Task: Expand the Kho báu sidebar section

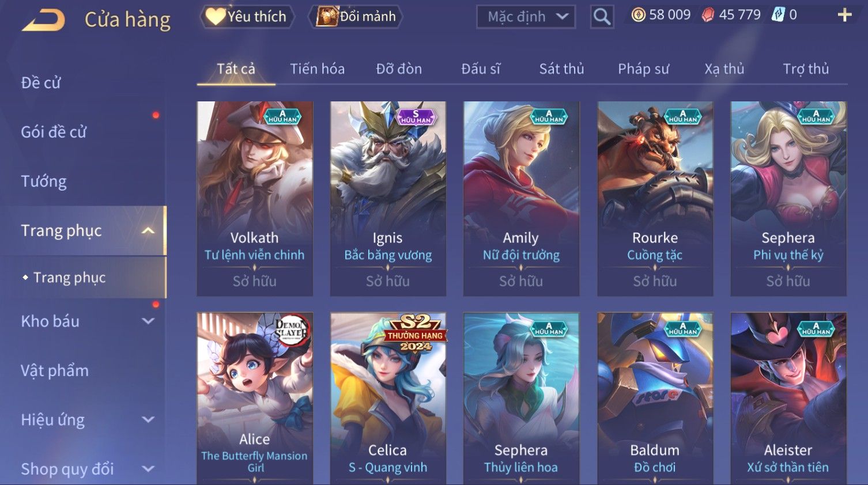Action: point(148,321)
